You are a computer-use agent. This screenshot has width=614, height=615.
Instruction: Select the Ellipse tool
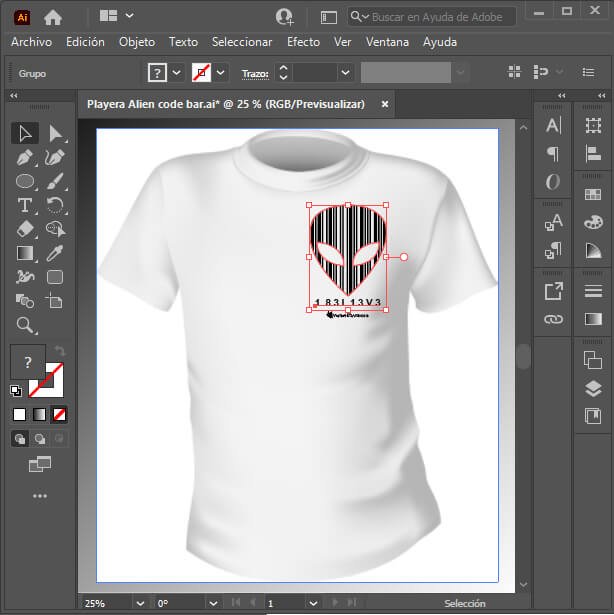[25, 182]
